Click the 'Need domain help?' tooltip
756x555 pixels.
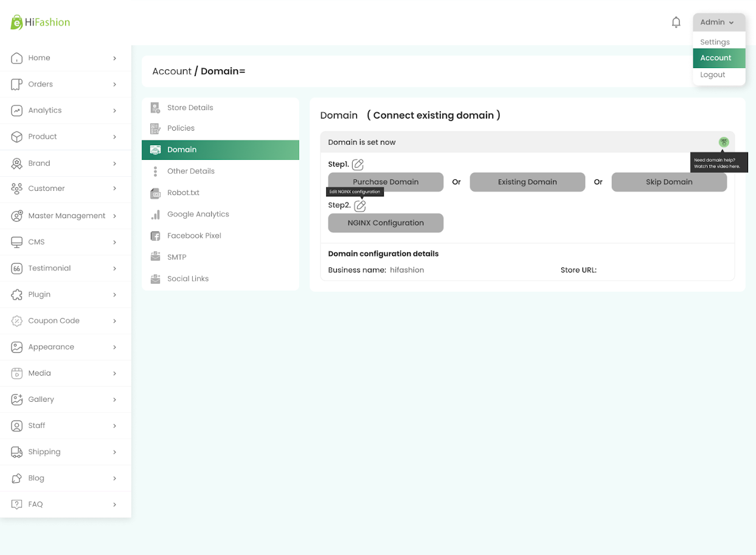pos(719,163)
